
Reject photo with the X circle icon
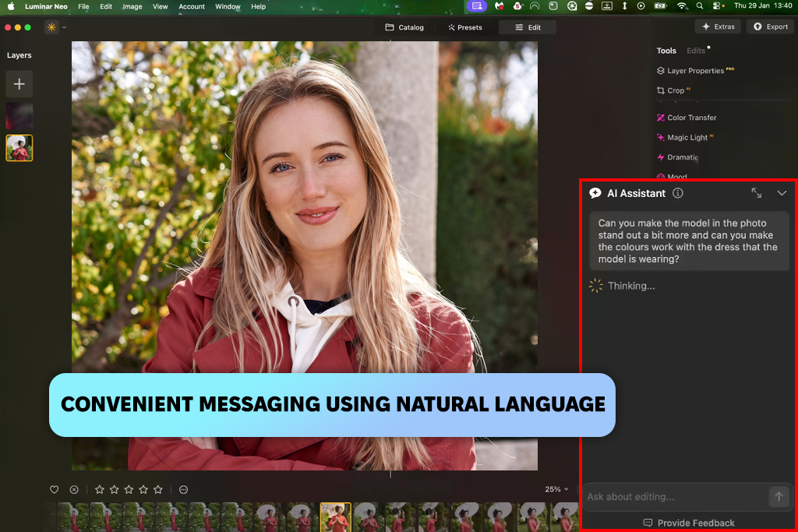pyautogui.click(x=74, y=490)
